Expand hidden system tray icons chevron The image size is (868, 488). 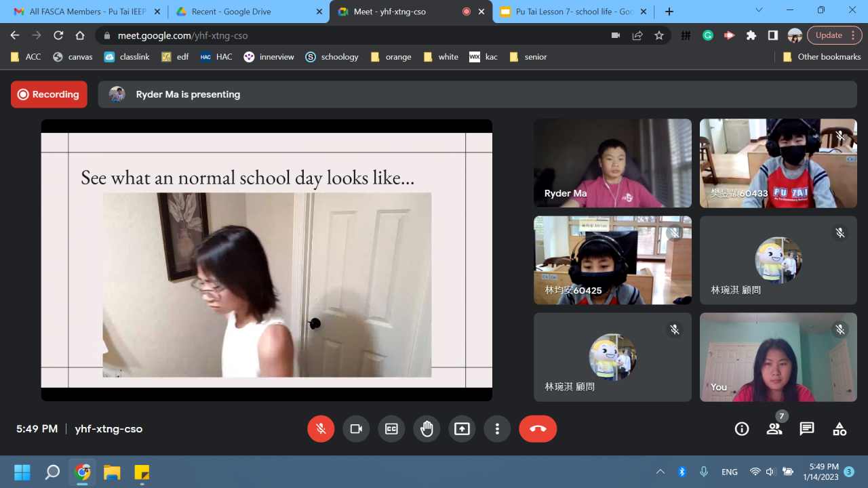point(660,472)
